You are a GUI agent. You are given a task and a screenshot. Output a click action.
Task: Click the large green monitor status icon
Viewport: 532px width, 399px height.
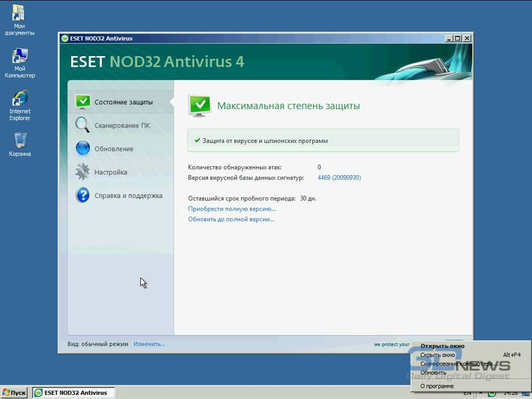[x=199, y=106]
